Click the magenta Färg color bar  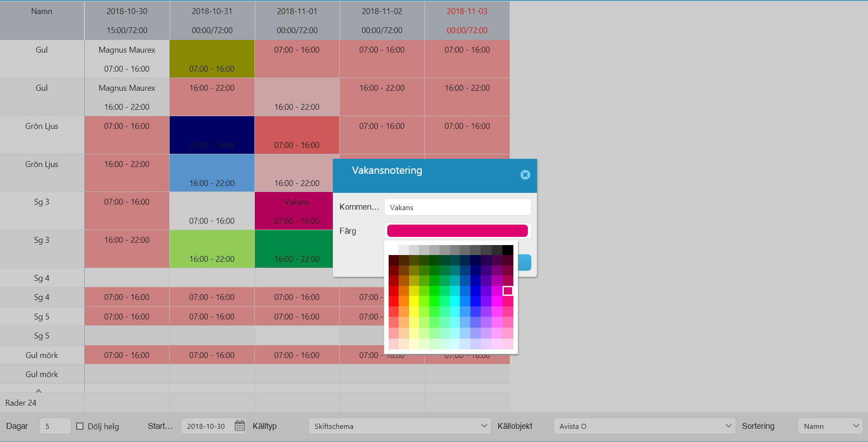click(x=457, y=231)
